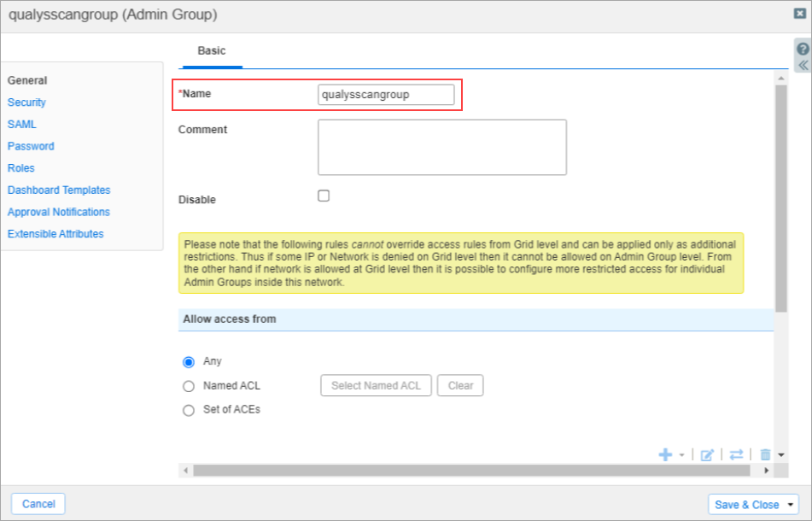This screenshot has height=521, width=812.
Task: Open the Security section in the sidebar
Action: 26,102
